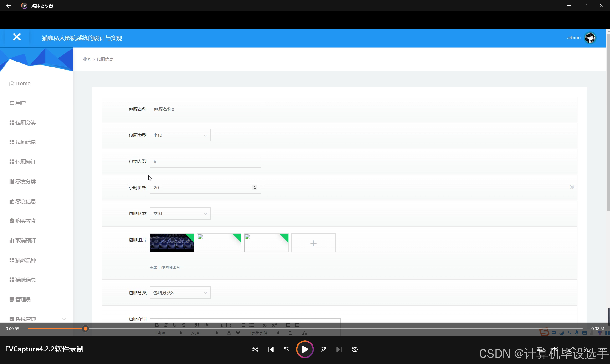Click the 业务 breadcrumb
The height and width of the screenshot is (364, 610).
tap(87, 59)
